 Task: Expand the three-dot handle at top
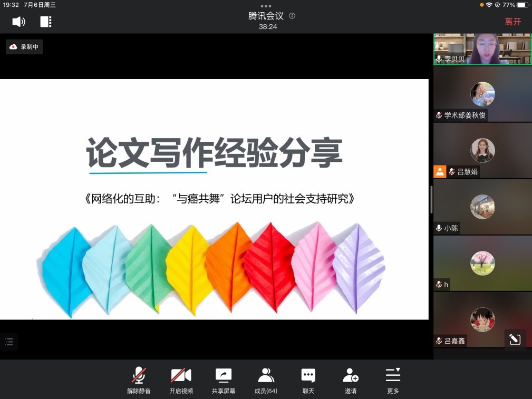click(x=266, y=6)
